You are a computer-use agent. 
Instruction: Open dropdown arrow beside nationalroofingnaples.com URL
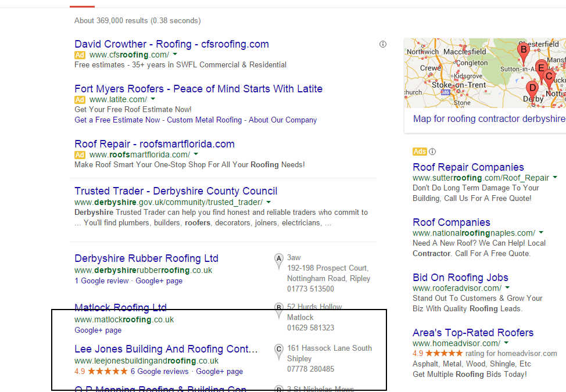[541, 233]
